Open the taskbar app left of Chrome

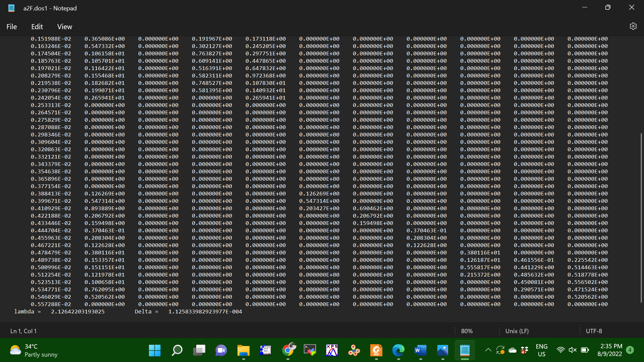point(266,351)
